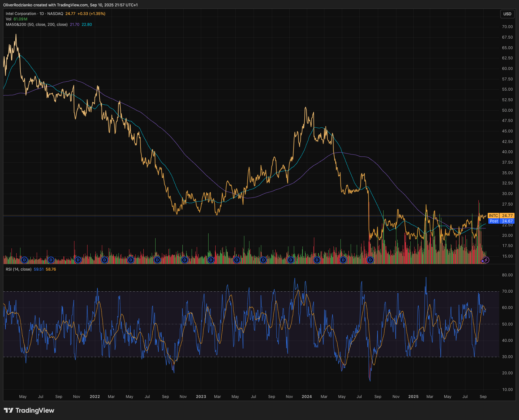Click the first dividend marker near May 2021
Screen dimensions: 519x420
(24, 260)
